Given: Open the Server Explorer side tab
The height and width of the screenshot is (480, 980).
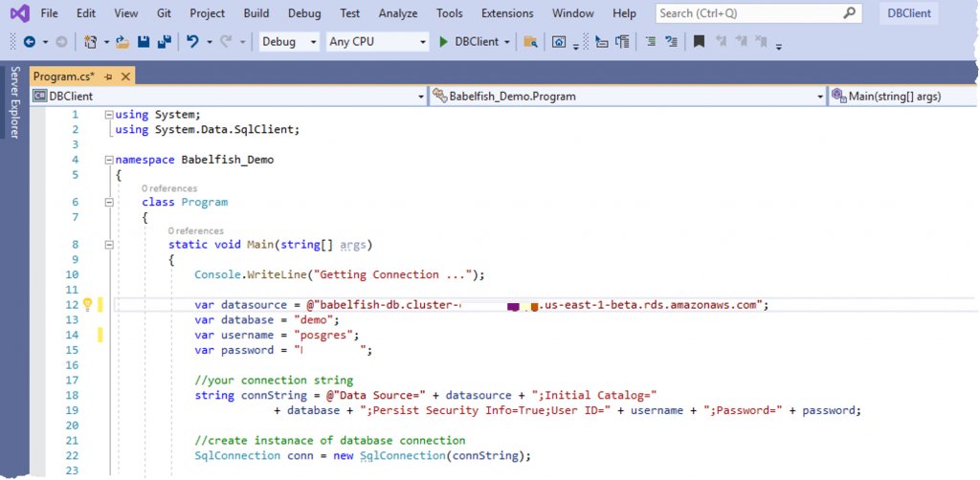Looking at the screenshot, I should (x=15, y=101).
